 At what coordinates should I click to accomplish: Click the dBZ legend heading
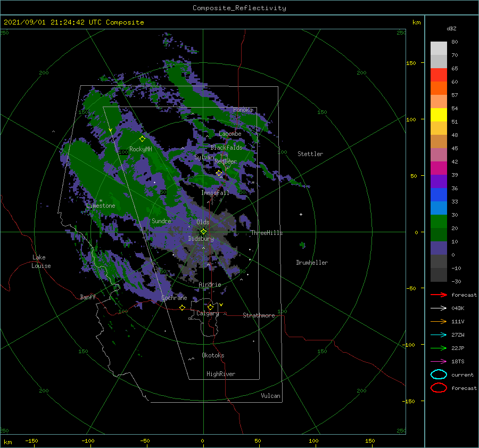(451, 29)
